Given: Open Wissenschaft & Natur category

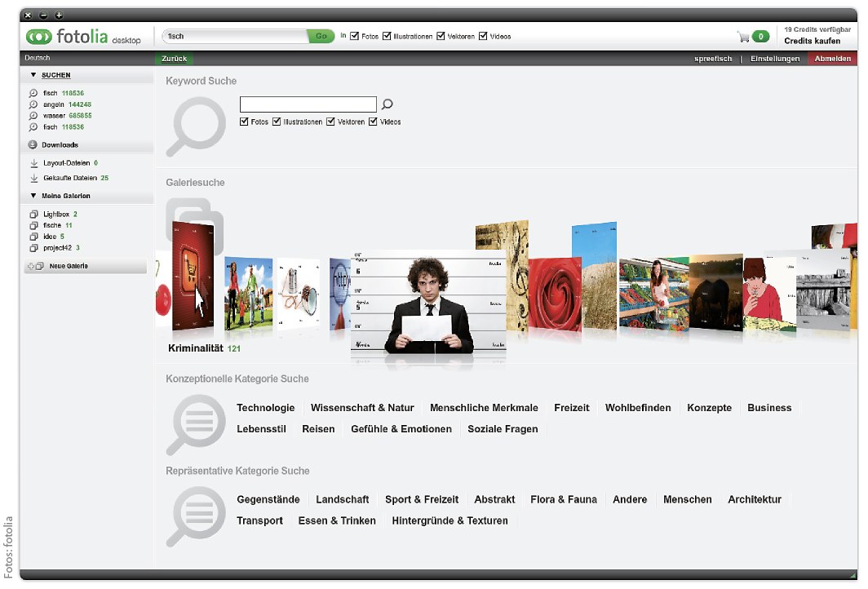Looking at the screenshot, I should [362, 408].
